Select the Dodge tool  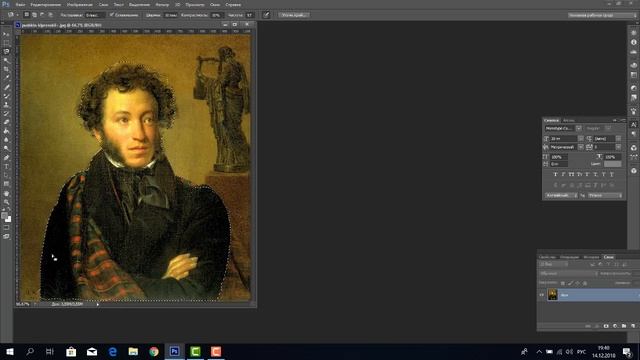pos(6,149)
